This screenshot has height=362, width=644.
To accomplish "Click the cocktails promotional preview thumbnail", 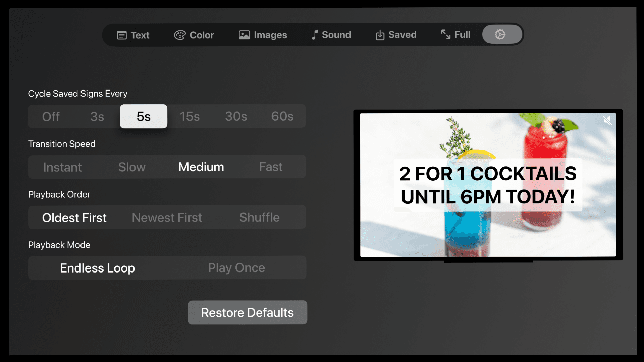I will (487, 185).
